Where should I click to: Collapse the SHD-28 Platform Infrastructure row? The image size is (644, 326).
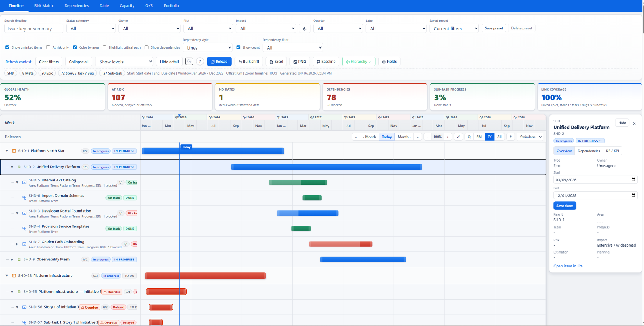pyautogui.click(x=6, y=276)
